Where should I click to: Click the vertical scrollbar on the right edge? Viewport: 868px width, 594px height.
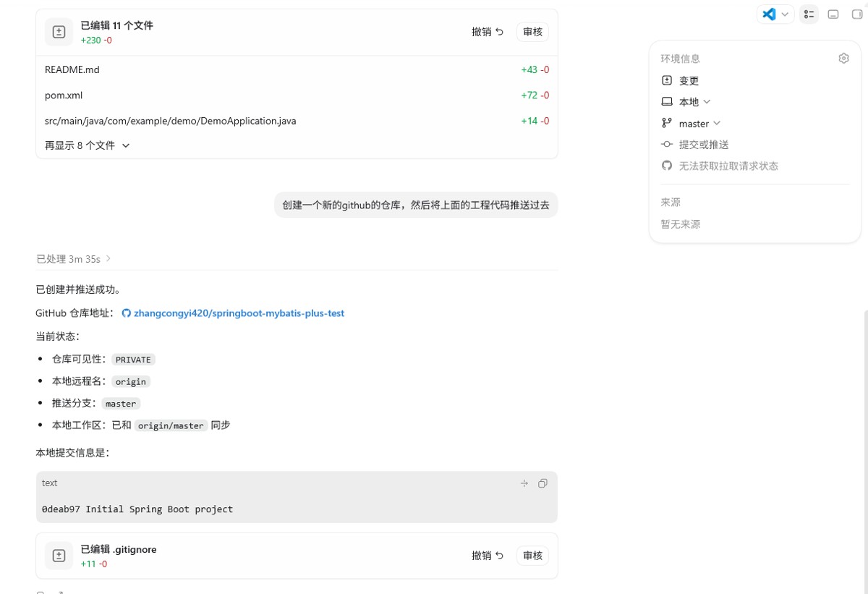[x=865, y=452]
